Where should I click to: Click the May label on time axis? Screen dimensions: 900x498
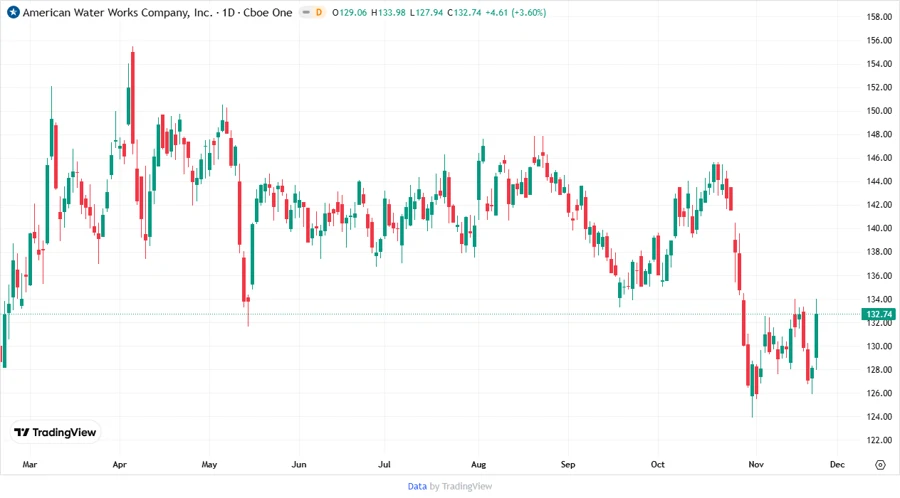point(210,465)
